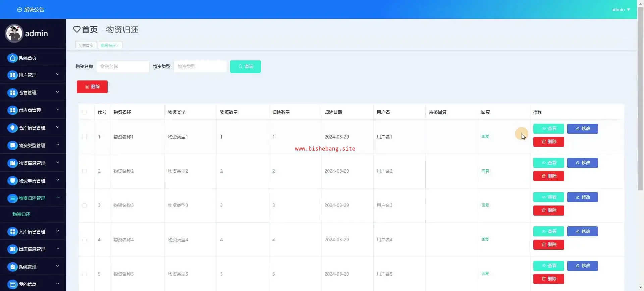Click the admin avatar picture

pos(14,34)
